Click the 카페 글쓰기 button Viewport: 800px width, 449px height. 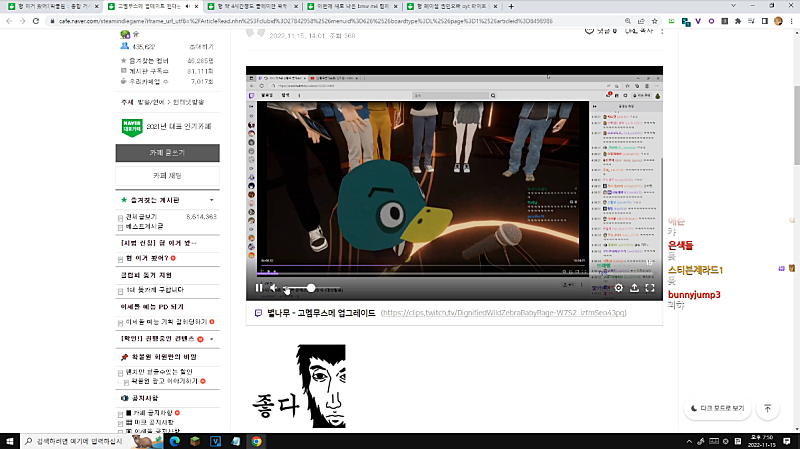tap(167, 153)
